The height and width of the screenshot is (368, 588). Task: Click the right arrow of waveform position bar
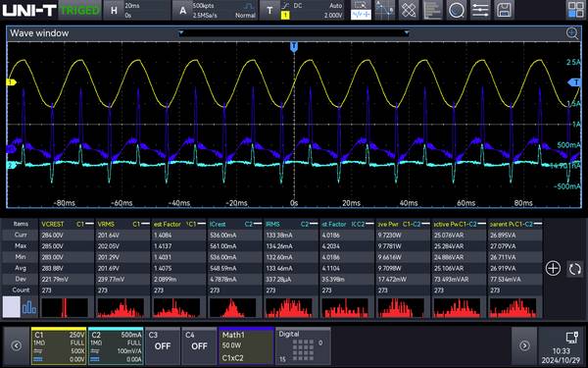click(x=407, y=33)
